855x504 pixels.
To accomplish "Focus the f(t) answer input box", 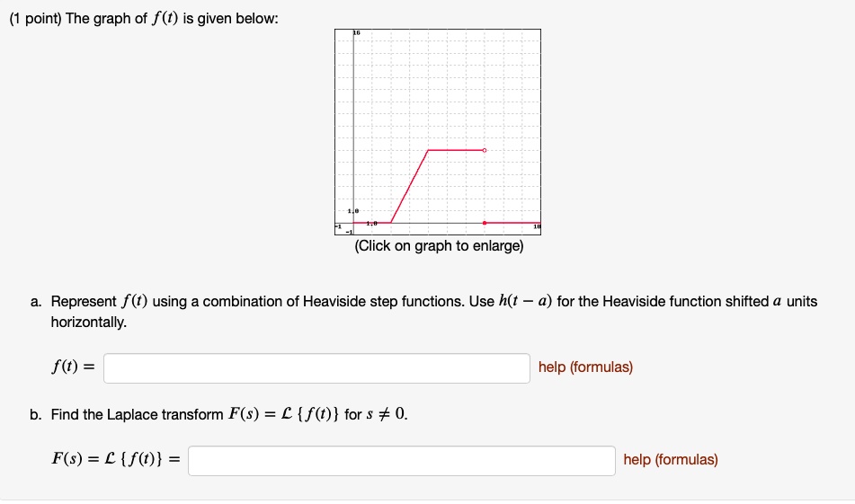I will (316, 368).
